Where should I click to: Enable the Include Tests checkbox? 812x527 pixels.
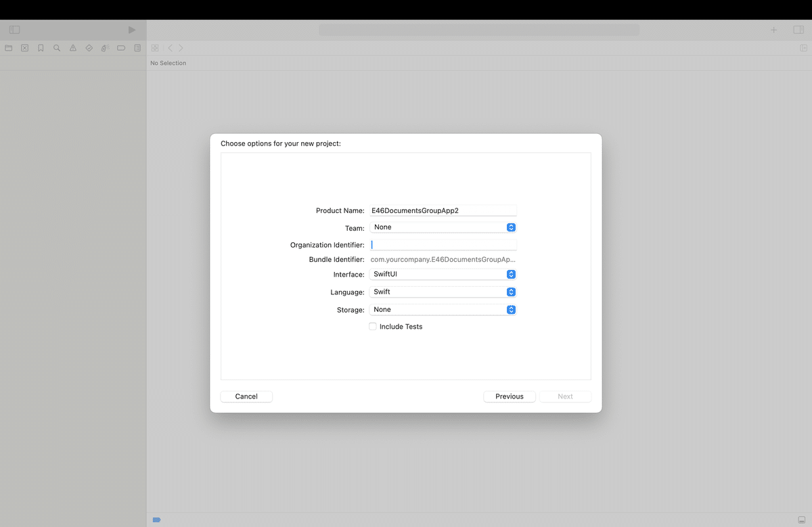point(373,326)
